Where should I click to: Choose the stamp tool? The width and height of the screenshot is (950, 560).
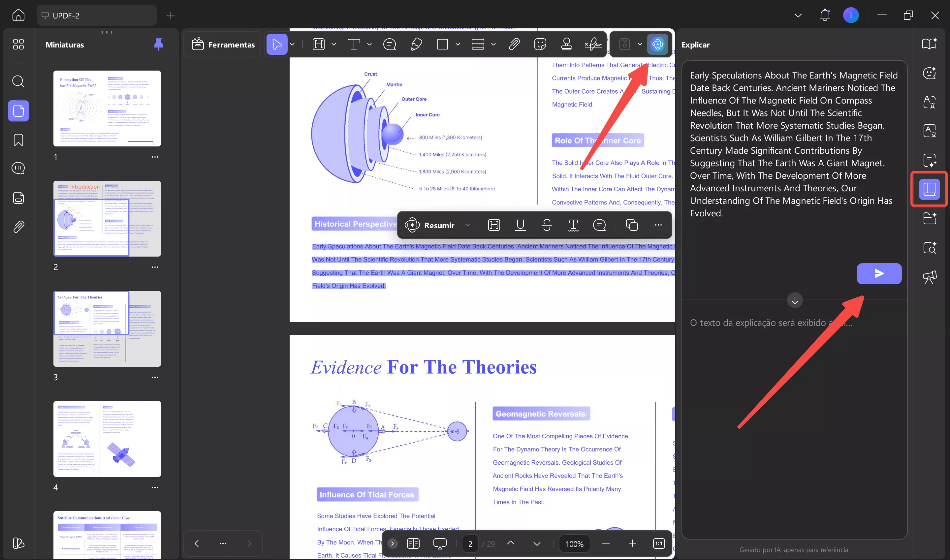pos(566,45)
